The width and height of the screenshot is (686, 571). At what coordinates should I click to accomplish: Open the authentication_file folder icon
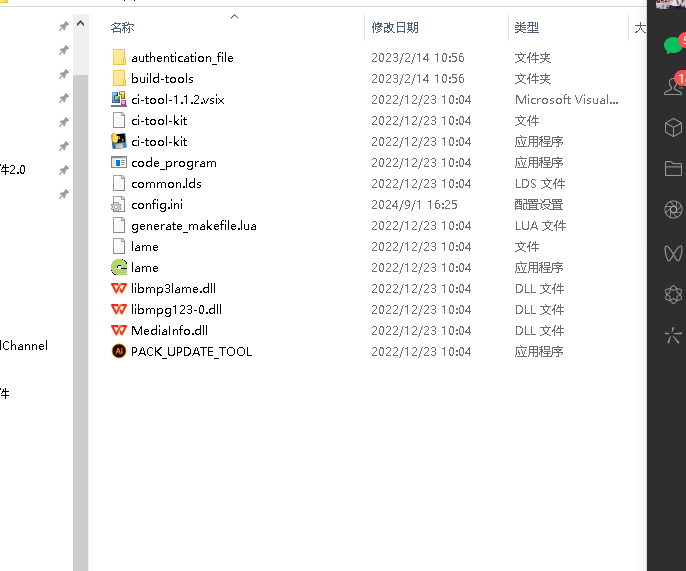(119, 57)
